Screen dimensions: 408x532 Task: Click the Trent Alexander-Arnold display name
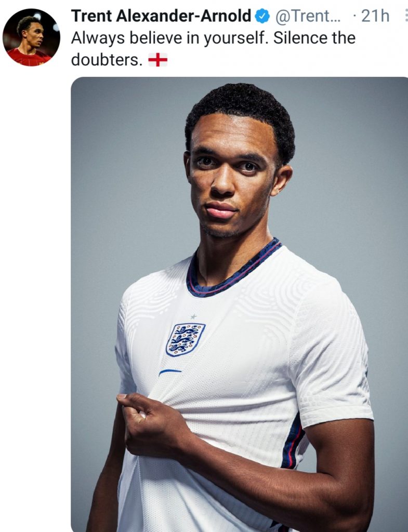pos(161,16)
